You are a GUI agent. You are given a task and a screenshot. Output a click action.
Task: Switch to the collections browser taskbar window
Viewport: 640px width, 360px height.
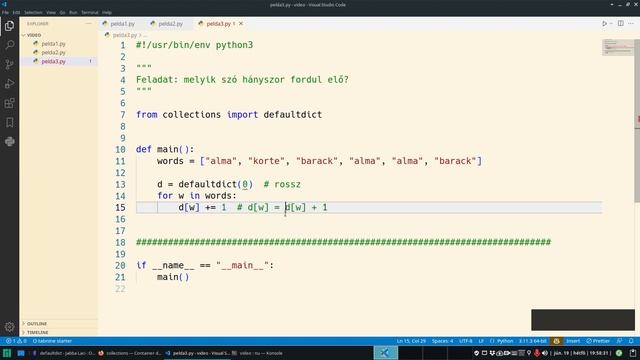coord(130,353)
